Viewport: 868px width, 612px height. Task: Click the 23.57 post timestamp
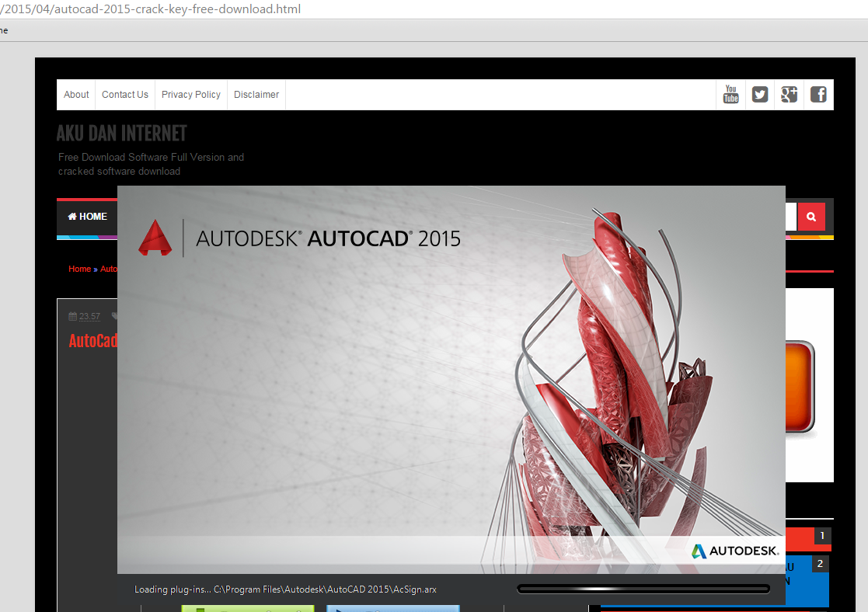coord(89,317)
